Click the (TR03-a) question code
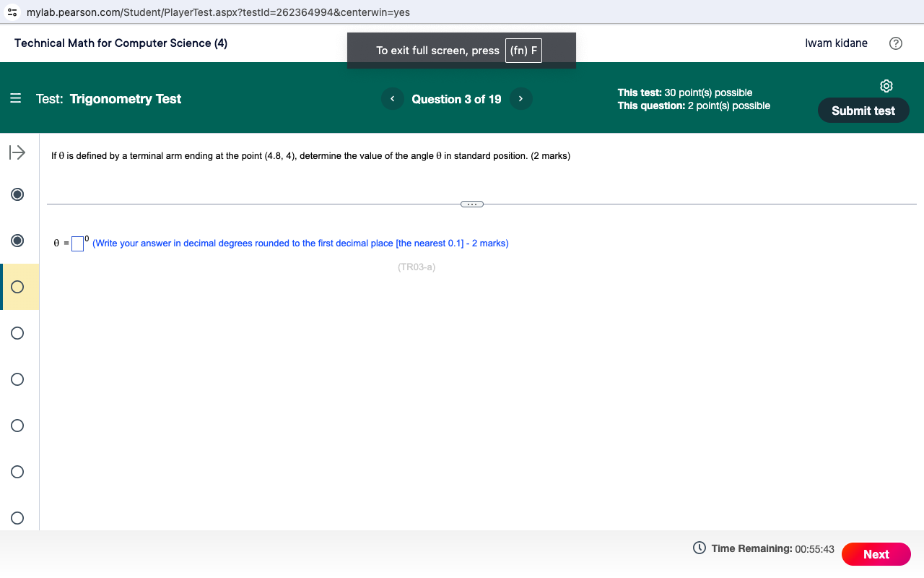 [417, 267]
